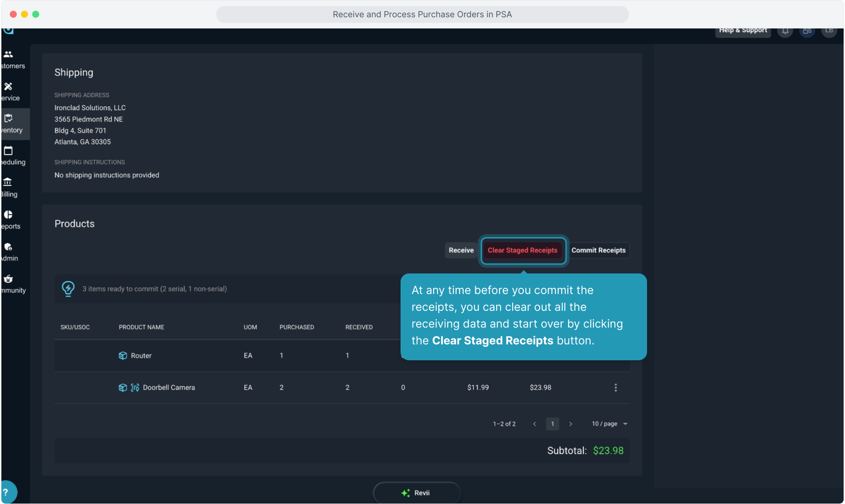The image size is (845, 504).
Task: Go to previous page of products
Action: (x=535, y=424)
